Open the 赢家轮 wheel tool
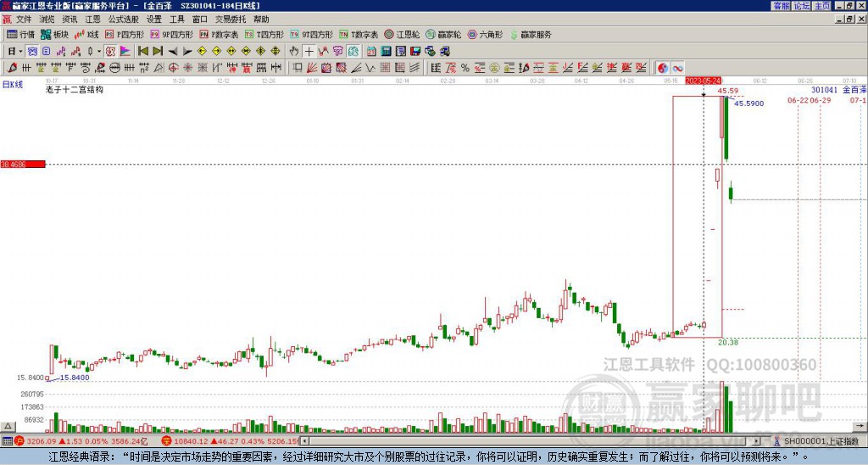Screen dimensions: 868x465 point(444,34)
